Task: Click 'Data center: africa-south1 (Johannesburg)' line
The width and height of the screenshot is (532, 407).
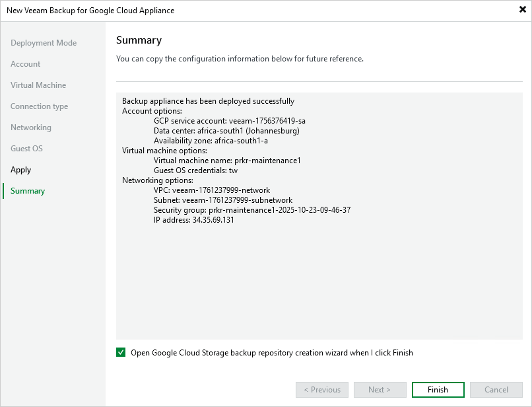Action: click(x=226, y=131)
